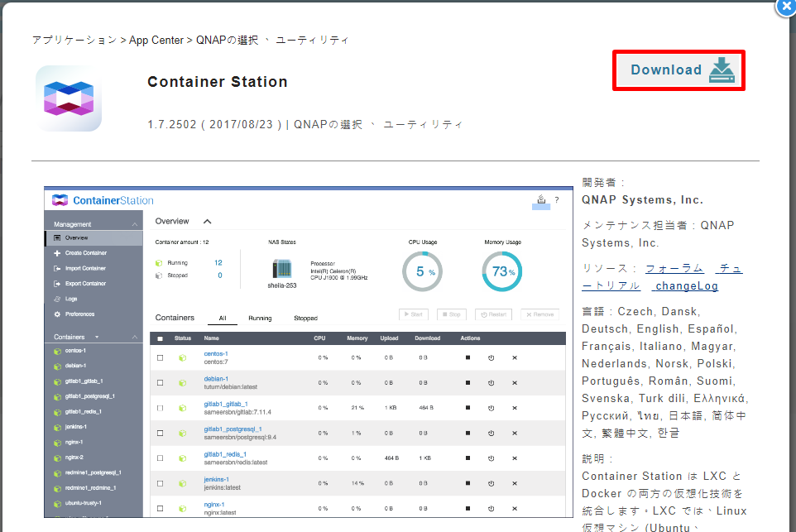Click the stop square icon in the debian-1 row
This screenshot has width=796, height=532.
coord(468,383)
